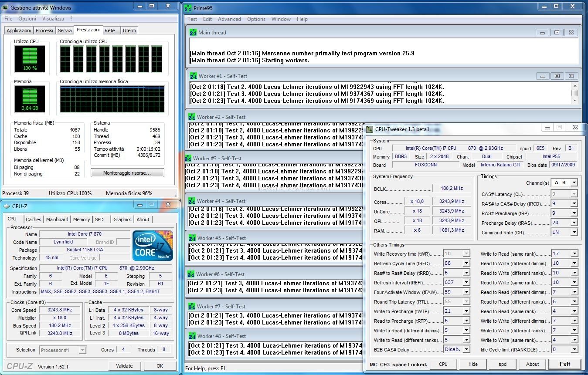This screenshot has height=375, width=588.
Task: Open the B2B CAS# Delay dropdown
Action: coord(466,349)
